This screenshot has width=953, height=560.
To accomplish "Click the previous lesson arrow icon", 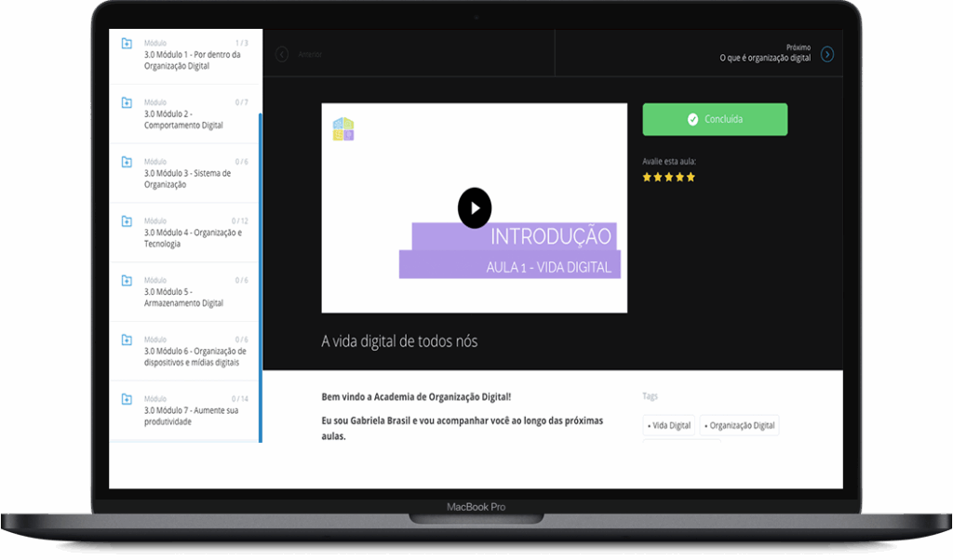I will (282, 54).
